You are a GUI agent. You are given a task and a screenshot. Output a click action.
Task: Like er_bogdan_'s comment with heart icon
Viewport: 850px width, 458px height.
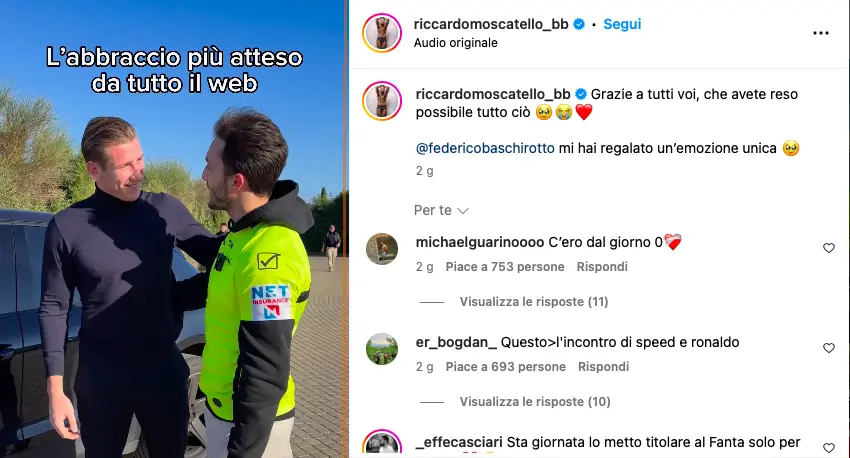pyautogui.click(x=829, y=348)
